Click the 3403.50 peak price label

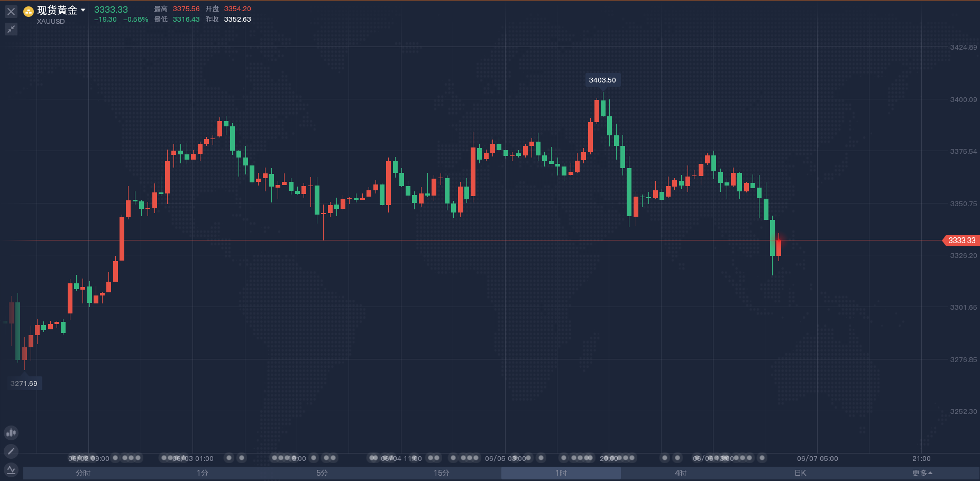click(x=602, y=80)
